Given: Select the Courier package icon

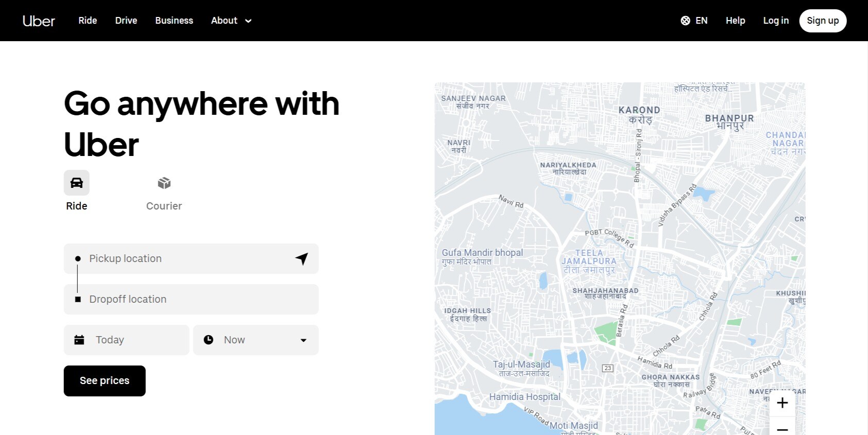Looking at the screenshot, I should click(x=164, y=183).
